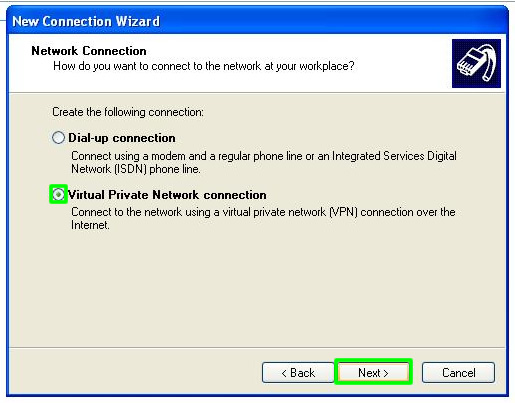Click empty beige area below VPN option

(x=257, y=287)
